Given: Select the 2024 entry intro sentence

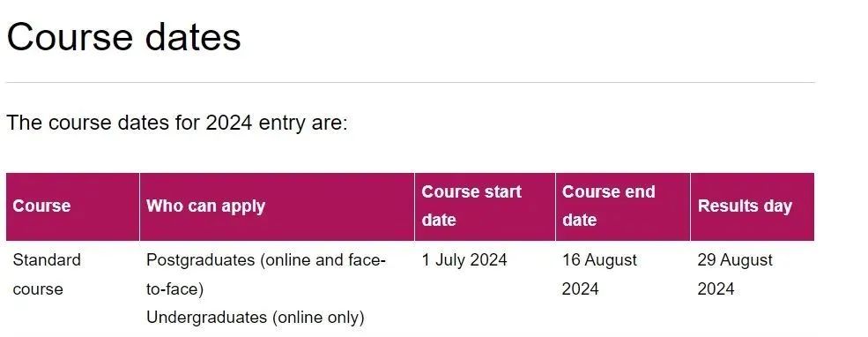Looking at the screenshot, I should click(x=176, y=123).
